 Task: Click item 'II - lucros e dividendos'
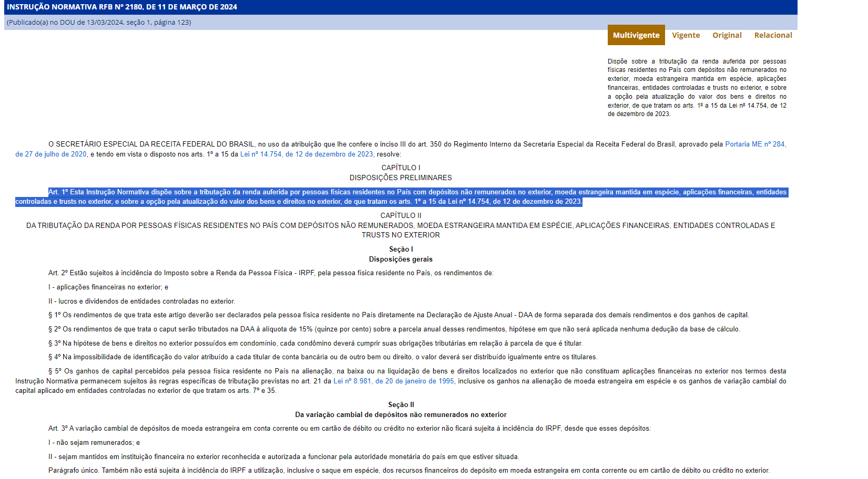141,301
